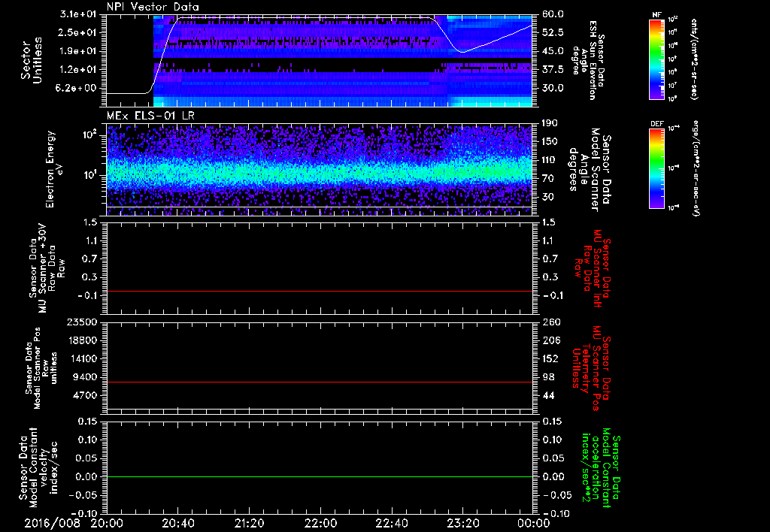
Task: Click the 18800 scanner position tick label
Action: click(x=82, y=340)
